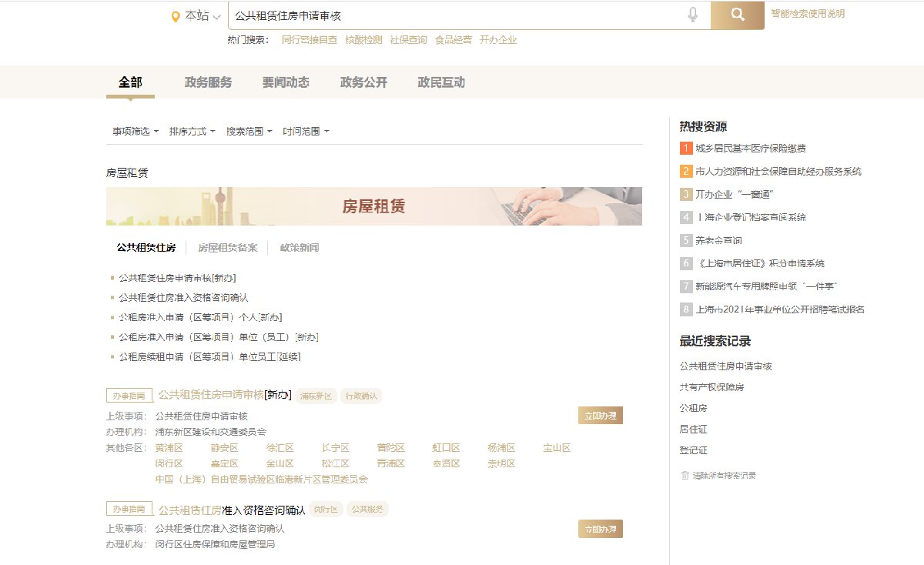This screenshot has width=924, height=565.
Task: Expand the 时间范围 dropdown
Action: click(x=306, y=132)
